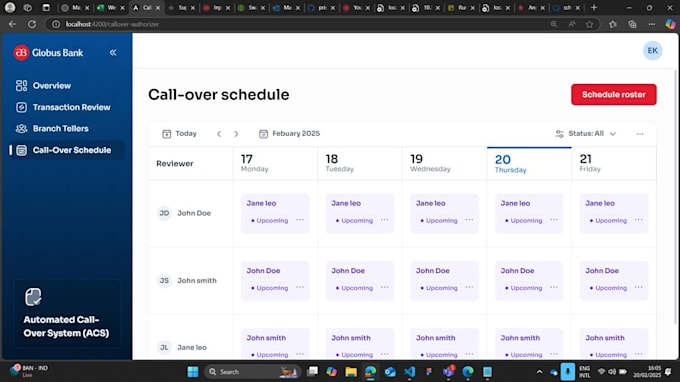Click the Schedule roster button
The width and height of the screenshot is (680, 382).
614,95
